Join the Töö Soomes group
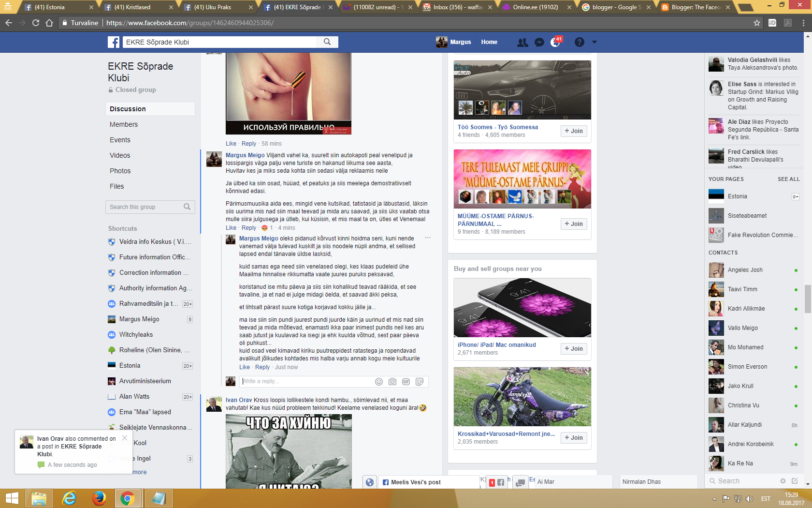The image size is (812, 508). tap(574, 131)
